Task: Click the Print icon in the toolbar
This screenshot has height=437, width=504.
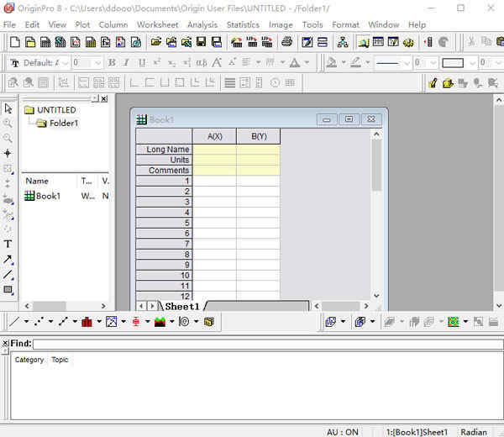Action: coord(286,42)
